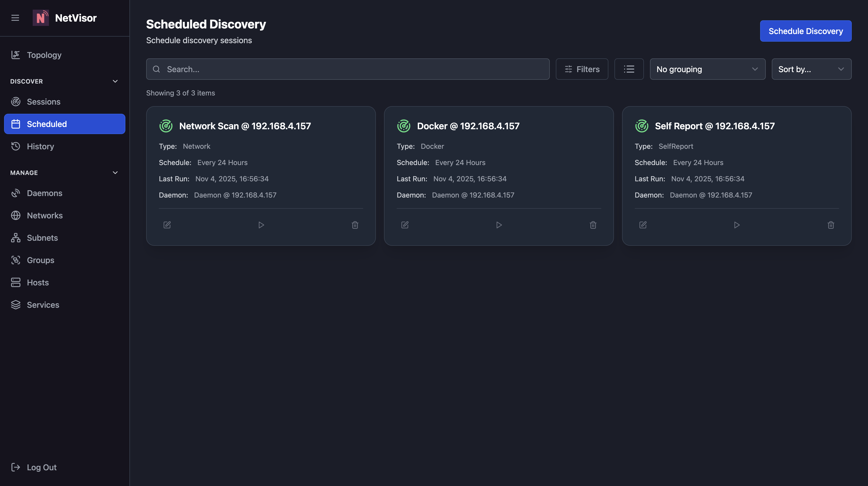The image size is (868, 486).
Task: Click the NetVisor brand name text
Action: click(x=76, y=18)
